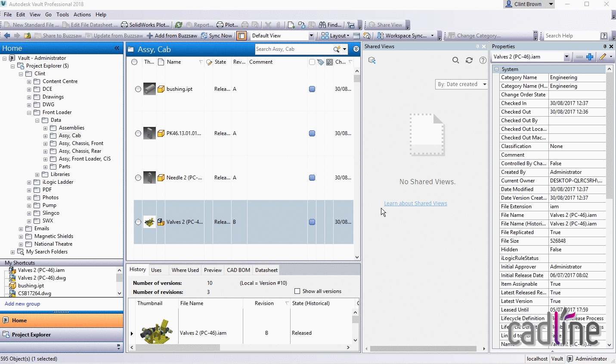Screen dimensions: 616x364
Task: Select the radio button for PK46.13.01.01
Action: [x=138, y=133]
